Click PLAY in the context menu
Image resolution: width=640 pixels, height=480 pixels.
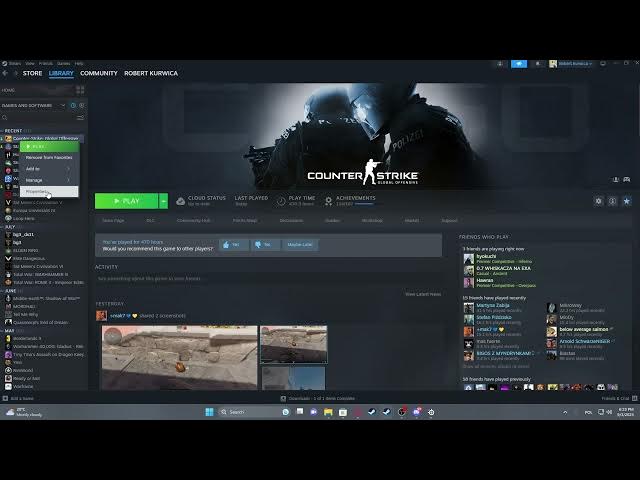click(49, 147)
